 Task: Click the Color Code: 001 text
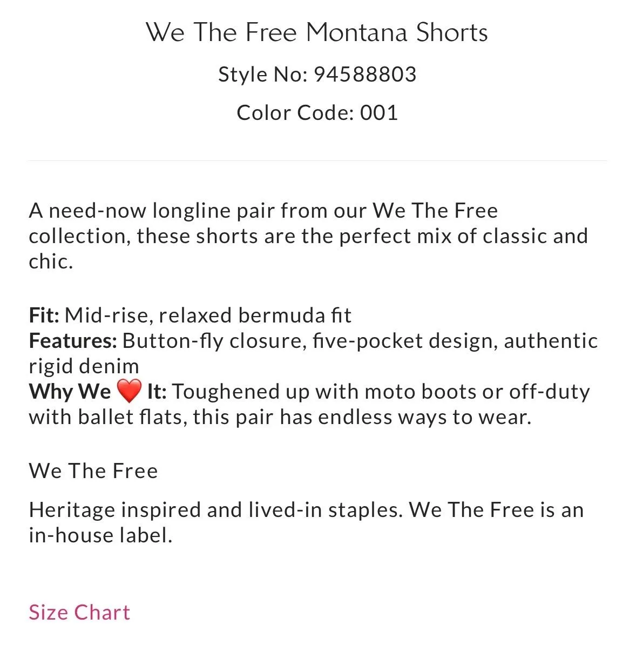[x=317, y=112]
